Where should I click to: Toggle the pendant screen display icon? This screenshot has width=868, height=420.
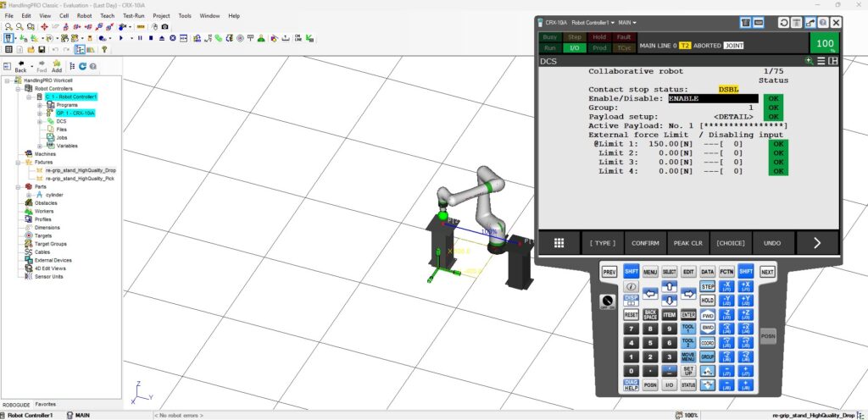point(759,23)
